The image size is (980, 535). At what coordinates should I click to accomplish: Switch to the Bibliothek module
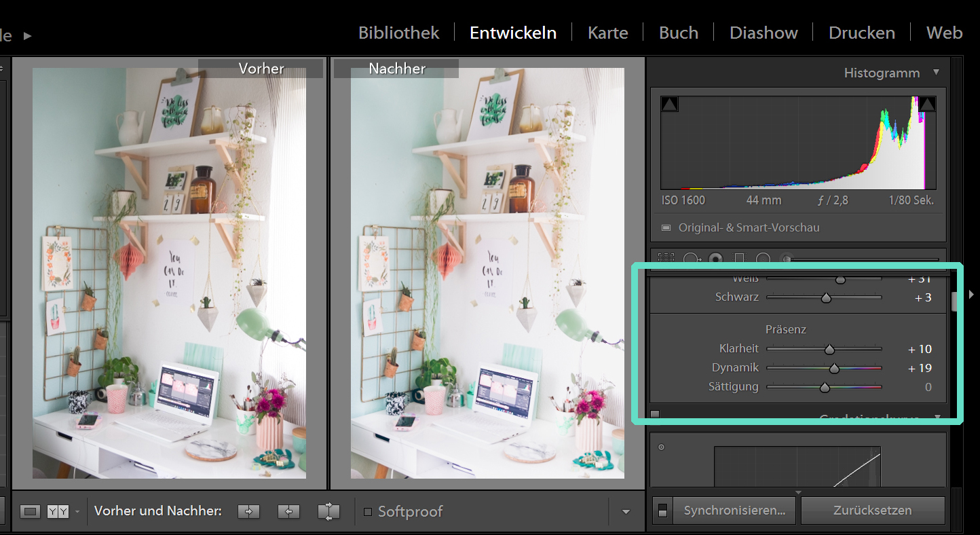pyautogui.click(x=398, y=33)
